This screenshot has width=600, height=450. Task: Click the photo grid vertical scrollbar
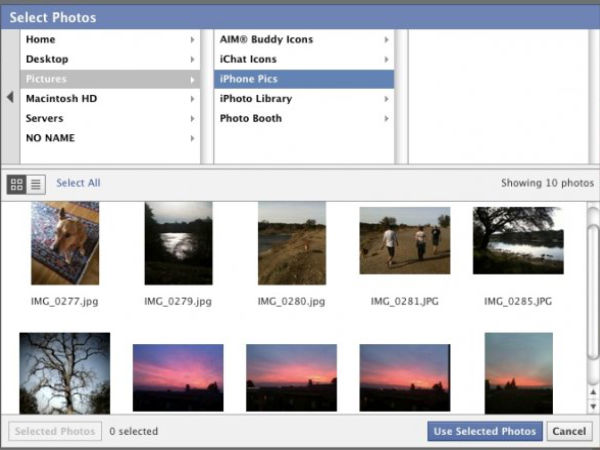click(592, 290)
